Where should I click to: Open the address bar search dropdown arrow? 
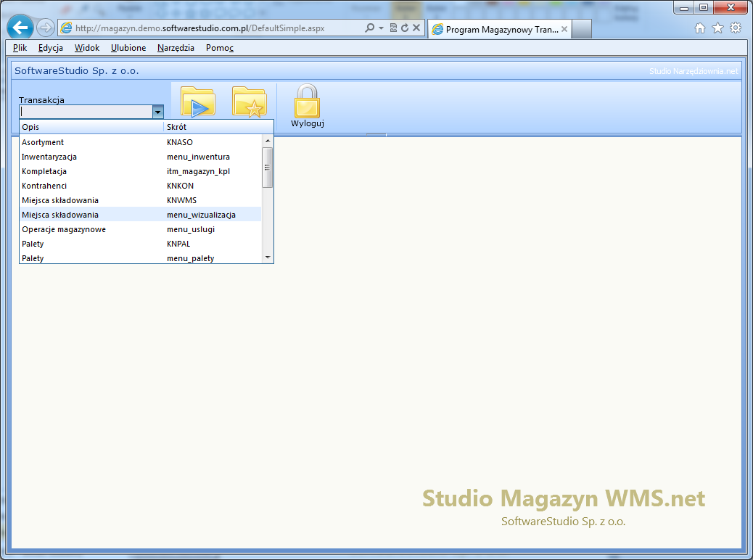pyautogui.click(x=382, y=28)
